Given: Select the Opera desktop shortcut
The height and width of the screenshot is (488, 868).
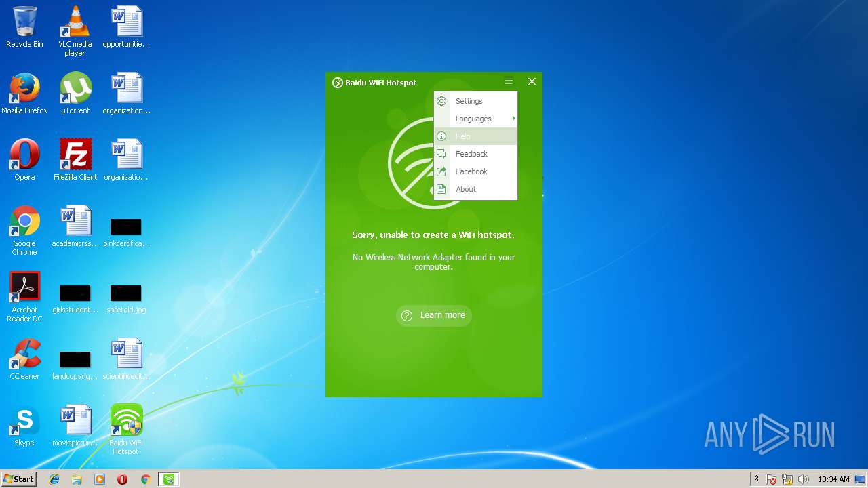Looking at the screenshot, I should point(24,160).
